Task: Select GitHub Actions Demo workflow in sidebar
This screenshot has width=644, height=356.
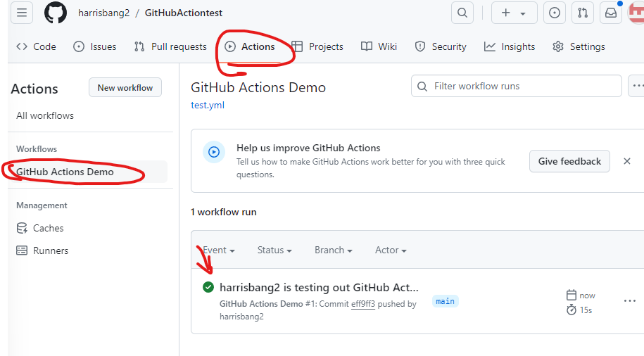Action: (88, 172)
